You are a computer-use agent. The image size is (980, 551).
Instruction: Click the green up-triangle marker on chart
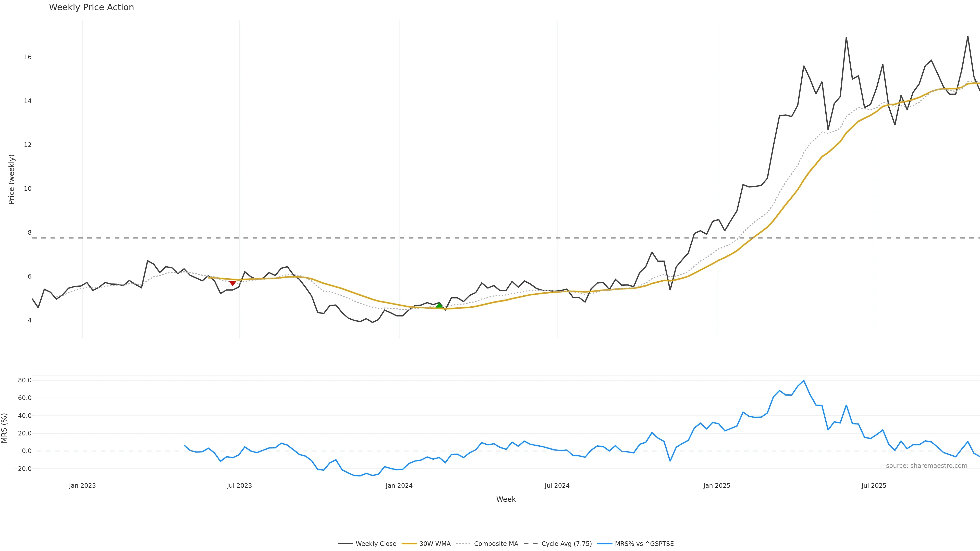(439, 305)
